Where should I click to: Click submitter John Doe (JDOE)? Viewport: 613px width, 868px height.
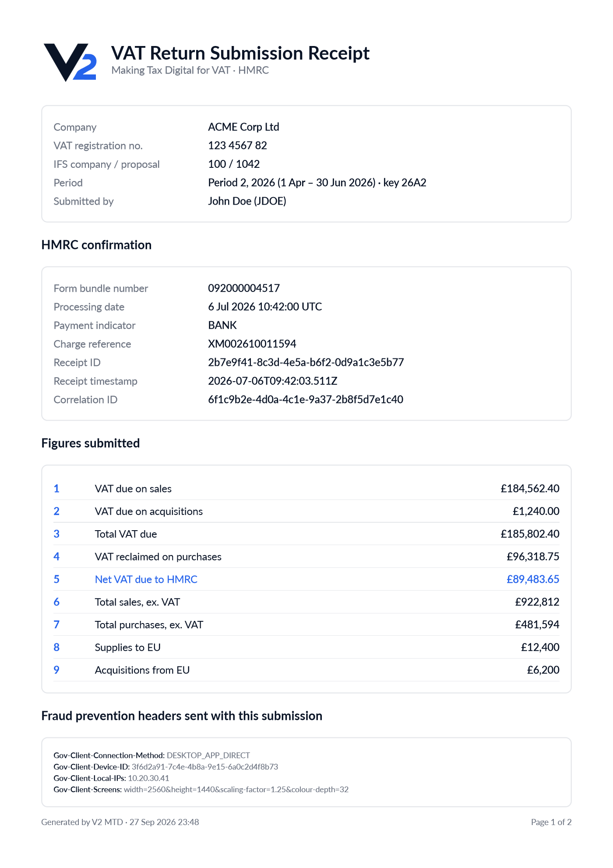247,201
